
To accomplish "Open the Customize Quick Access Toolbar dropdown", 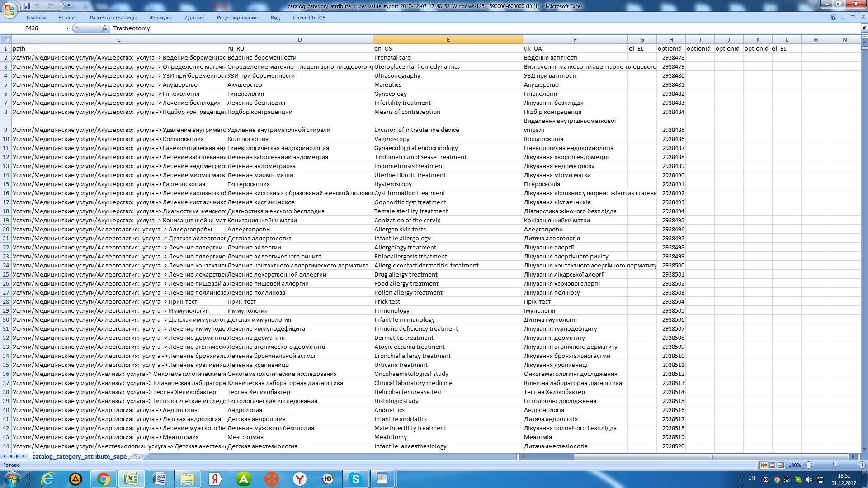I will click(x=69, y=6).
